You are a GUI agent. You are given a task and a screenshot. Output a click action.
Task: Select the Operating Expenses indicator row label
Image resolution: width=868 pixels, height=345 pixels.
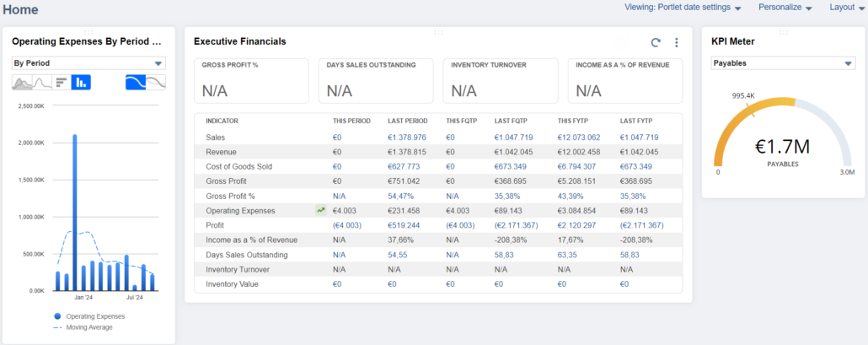click(x=240, y=210)
